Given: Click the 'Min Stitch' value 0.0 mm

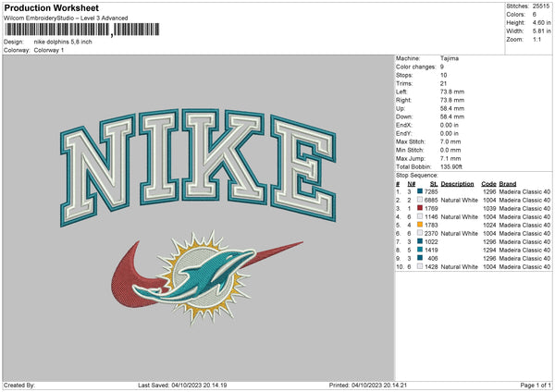Looking at the screenshot, I should (450, 150).
